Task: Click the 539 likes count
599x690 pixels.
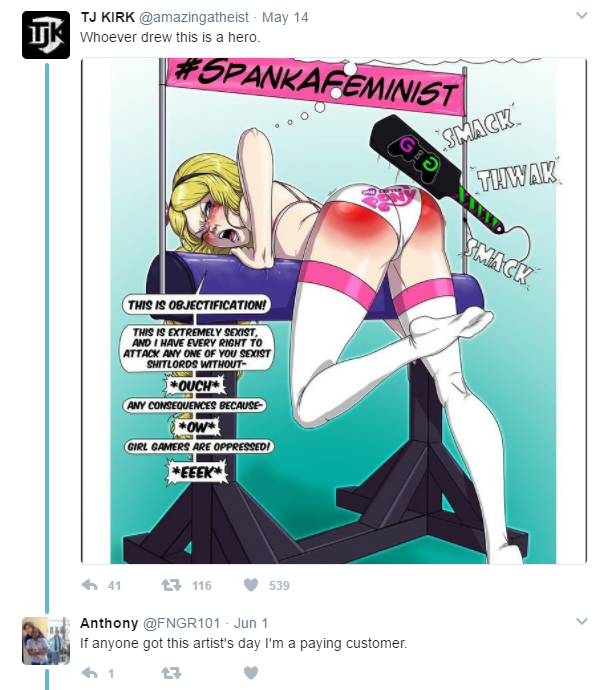Action: tap(279, 586)
